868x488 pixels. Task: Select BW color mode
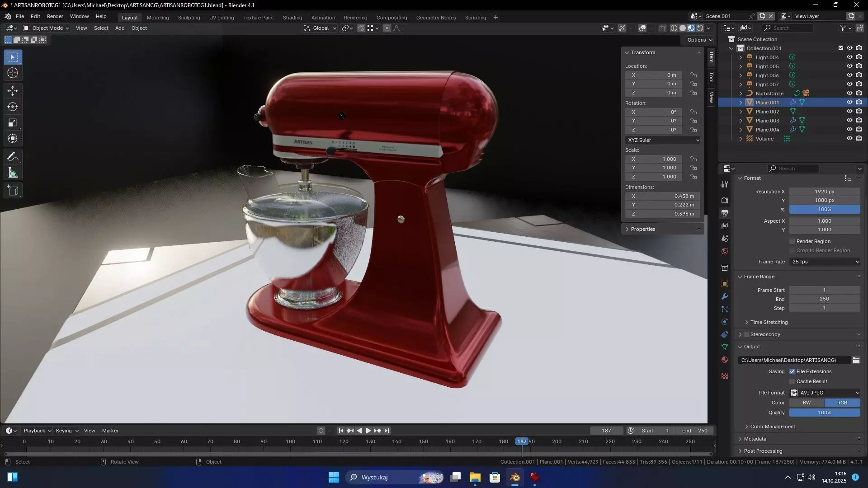(807, 403)
